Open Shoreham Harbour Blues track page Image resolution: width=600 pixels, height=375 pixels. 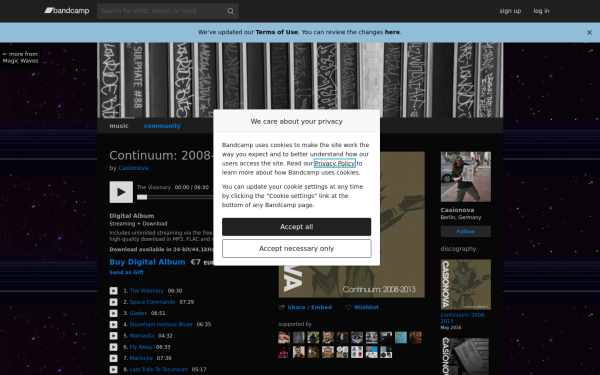(x=161, y=324)
